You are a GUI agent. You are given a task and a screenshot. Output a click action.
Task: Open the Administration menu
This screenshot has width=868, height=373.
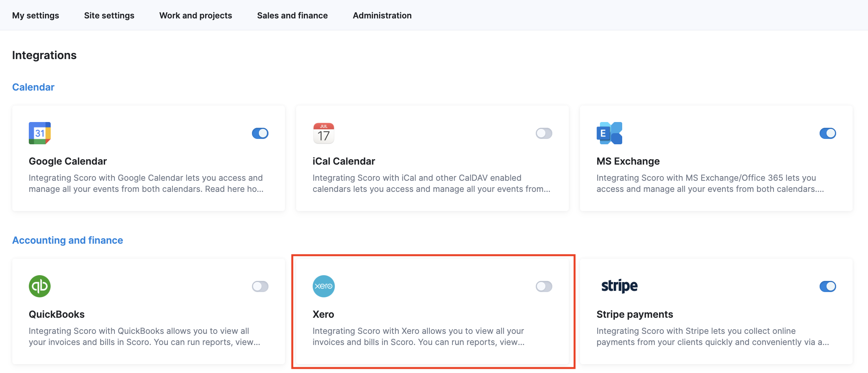pyautogui.click(x=382, y=15)
